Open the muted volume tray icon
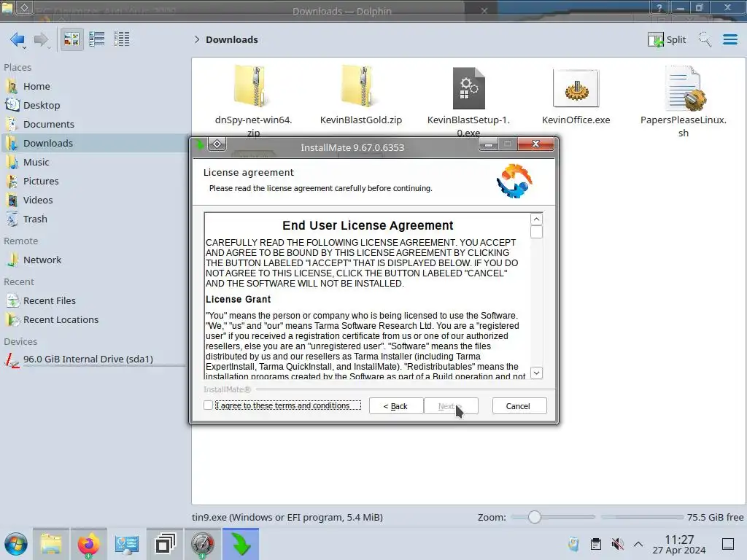The height and width of the screenshot is (560, 747). [x=617, y=544]
